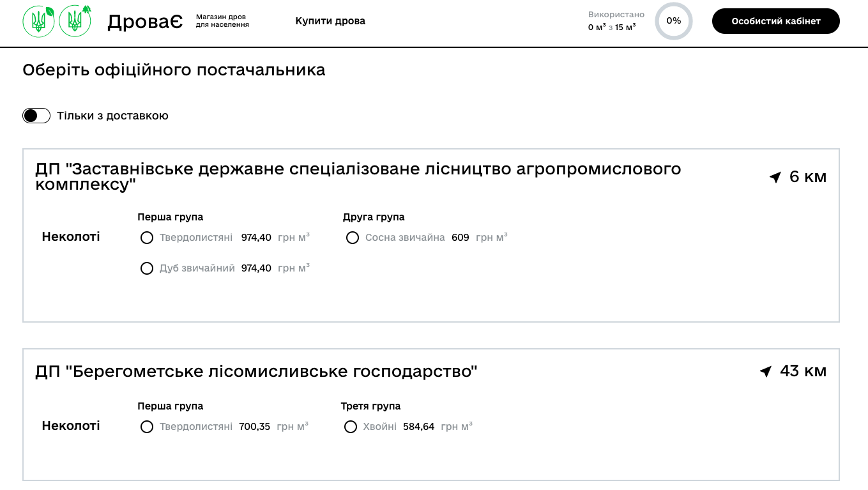Select Сосна звичайна 609 radio option
Screen dimensions: 868x490
[x=353, y=238]
